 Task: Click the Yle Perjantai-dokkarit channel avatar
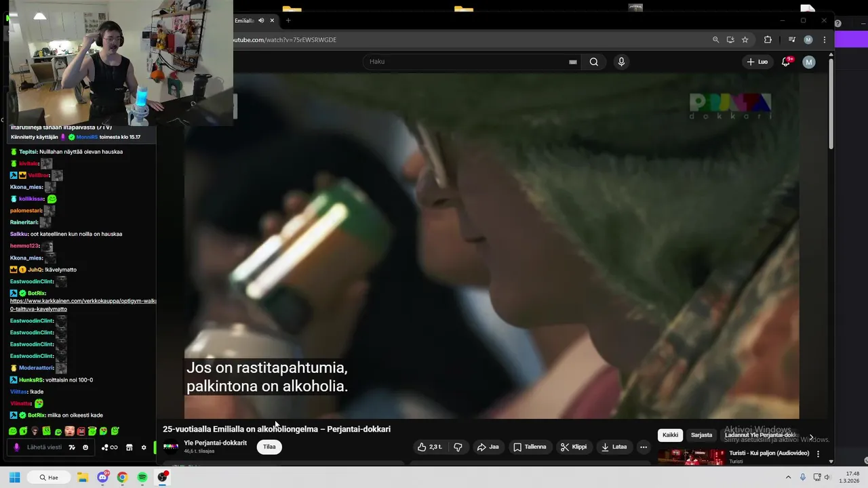(x=171, y=447)
